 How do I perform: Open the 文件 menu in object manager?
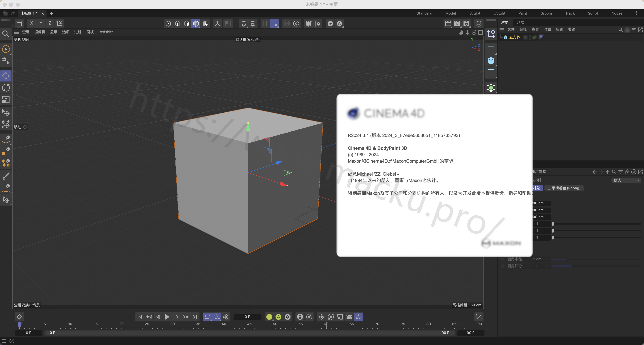pyautogui.click(x=511, y=29)
